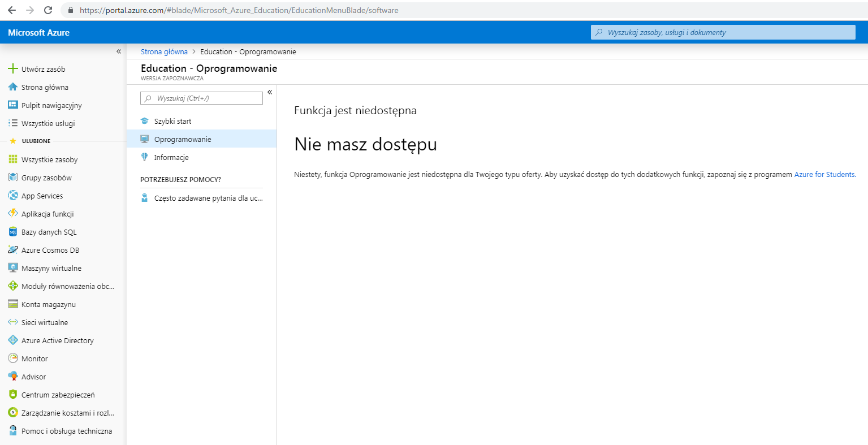Click the padlock site info icon
Screen dimensions: 868x445
click(x=71, y=10)
